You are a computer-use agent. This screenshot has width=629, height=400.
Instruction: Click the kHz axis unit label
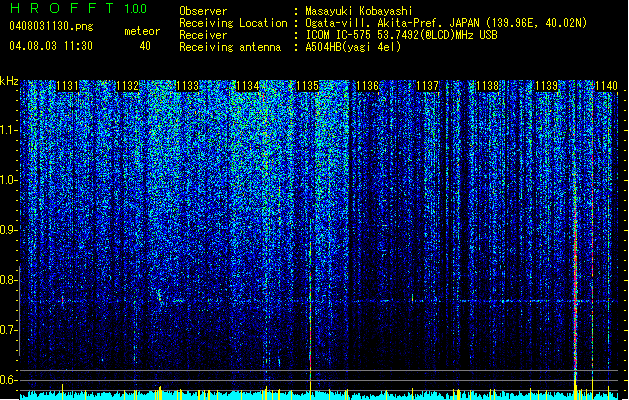pyautogui.click(x=9, y=81)
